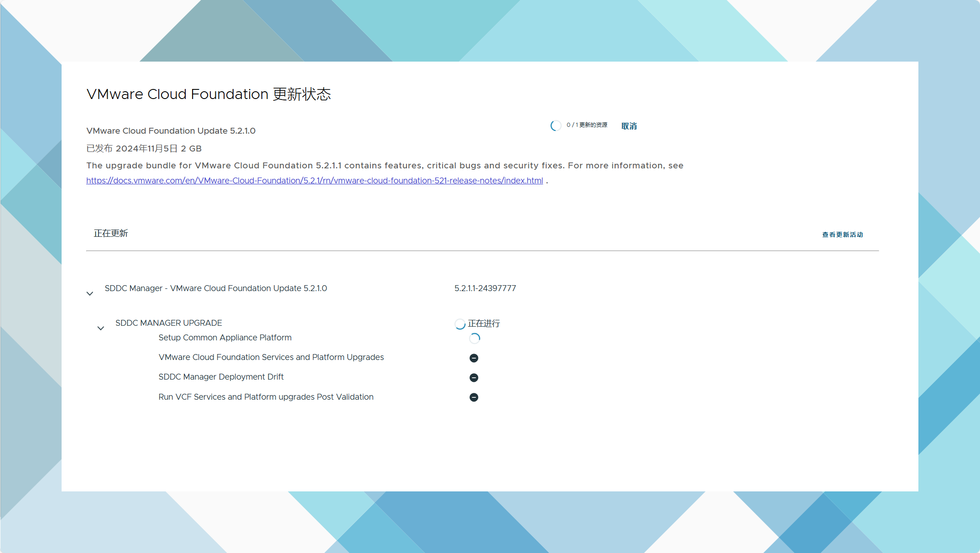Collapse SDDC MANAGER UPGRADE section
The height and width of the screenshot is (553, 980).
click(x=101, y=328)
